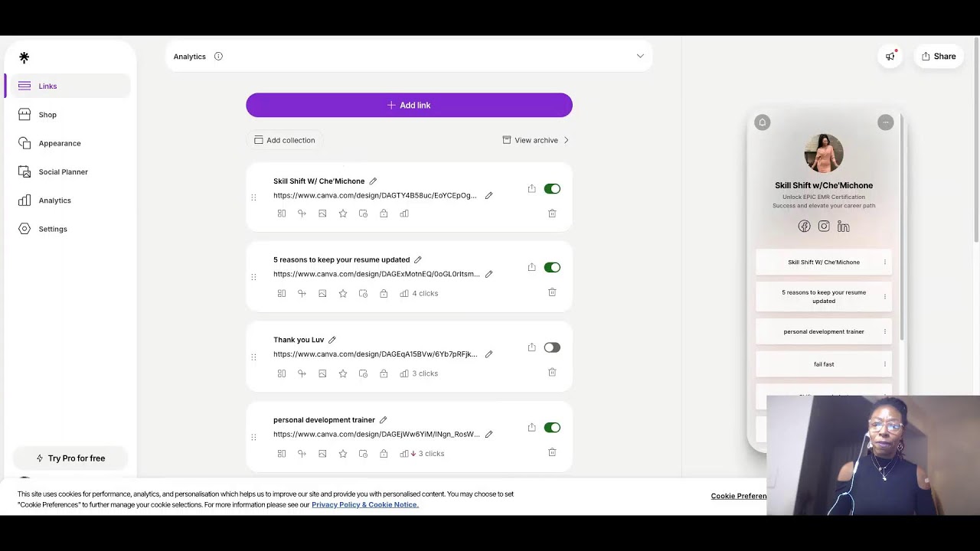Image resolution: width=980 pixels, height=551 pixels.
Task: Star the personal development trainer link
Action: click(x=343, y=454)
